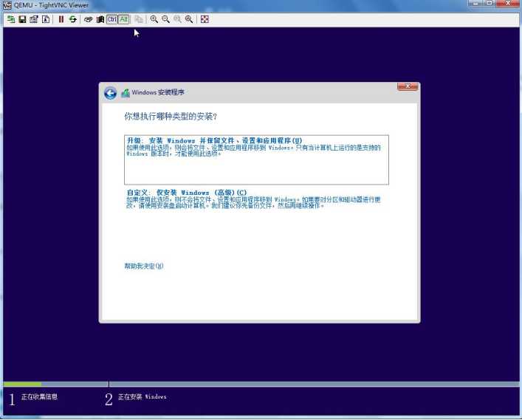Click the custom install description text

pyautogui.click(x=253, y=202)
